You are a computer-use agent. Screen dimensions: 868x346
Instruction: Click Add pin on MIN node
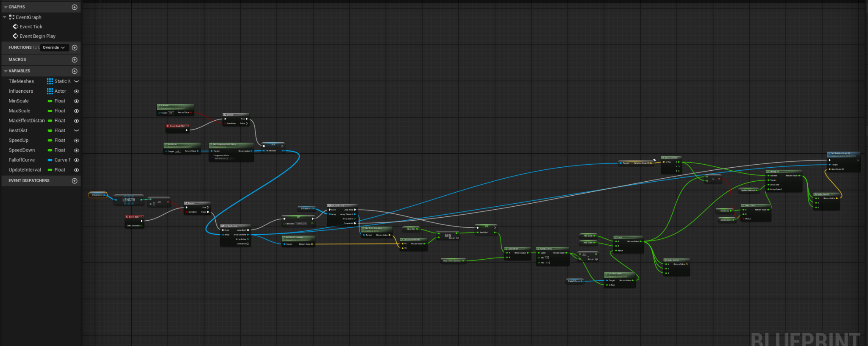click(x=457, y=238)
